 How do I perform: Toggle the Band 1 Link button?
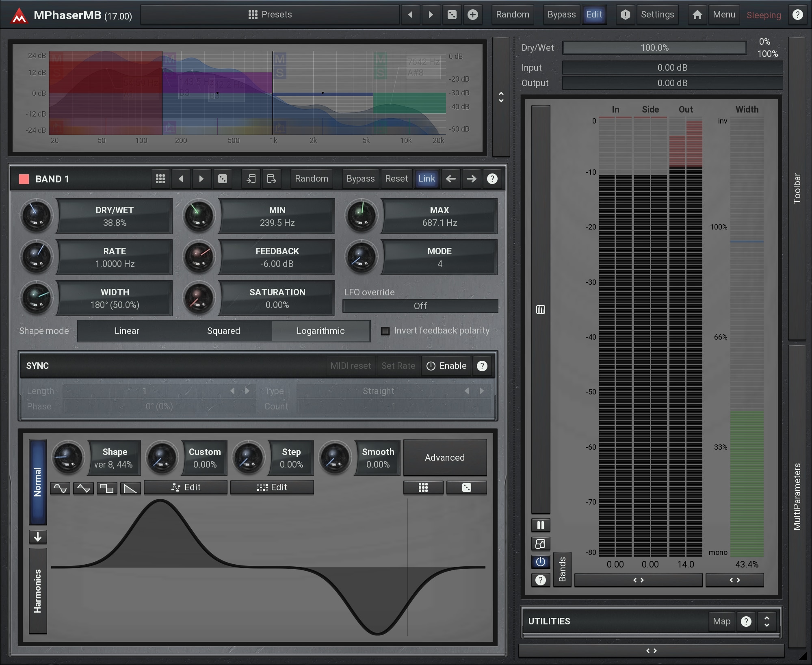click(x=427, y=179)
